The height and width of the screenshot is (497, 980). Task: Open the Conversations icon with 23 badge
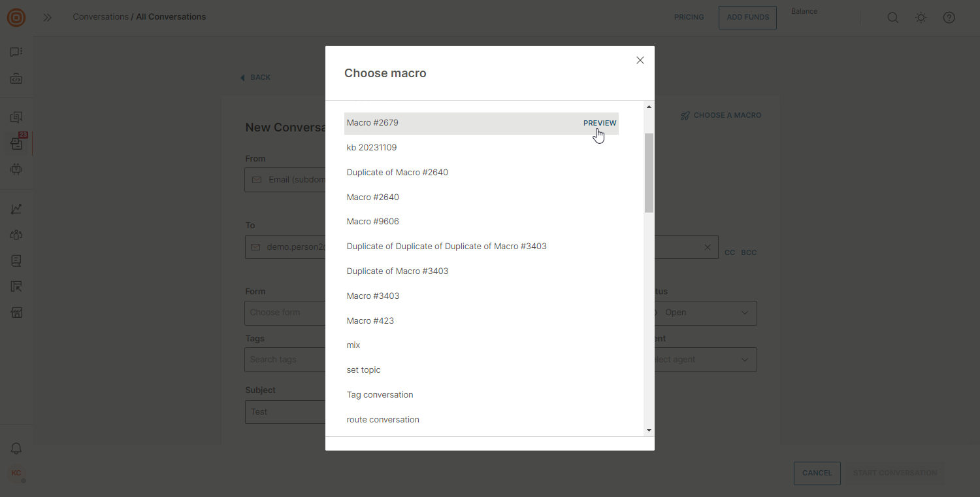coord(16,143)
